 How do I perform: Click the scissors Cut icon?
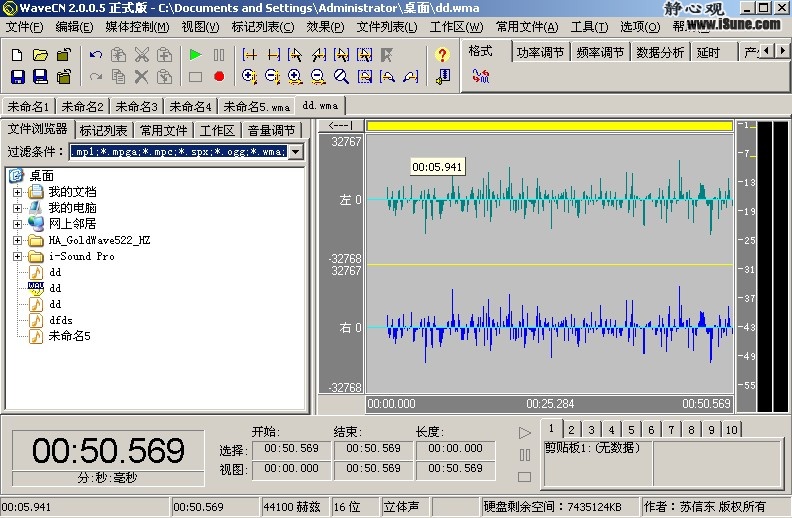142,55
